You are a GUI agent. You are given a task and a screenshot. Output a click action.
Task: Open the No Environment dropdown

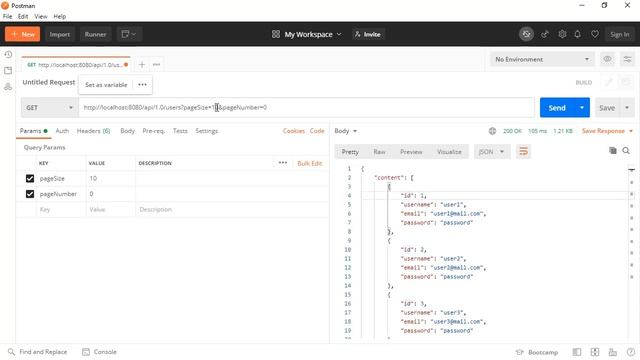542,60
